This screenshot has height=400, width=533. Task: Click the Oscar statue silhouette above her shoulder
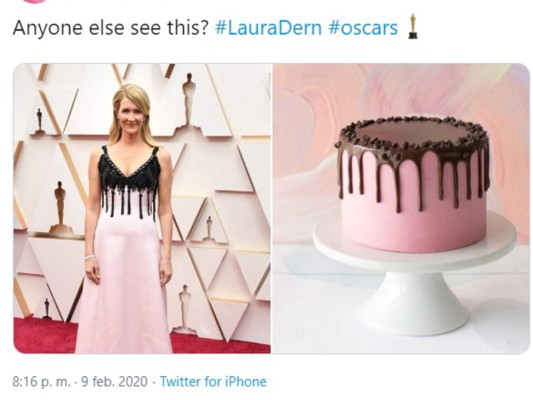(188, 100)
